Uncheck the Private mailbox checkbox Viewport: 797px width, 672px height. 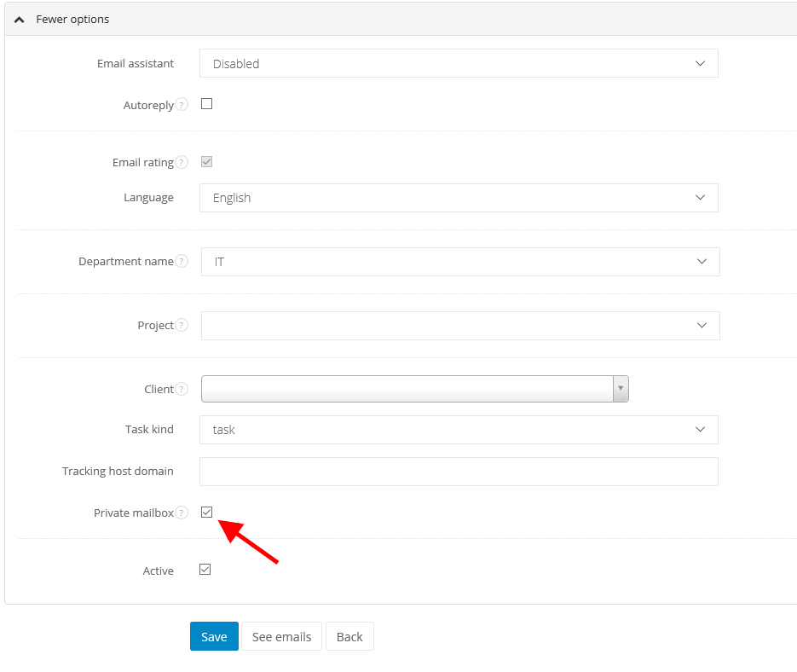pos(206,513)
